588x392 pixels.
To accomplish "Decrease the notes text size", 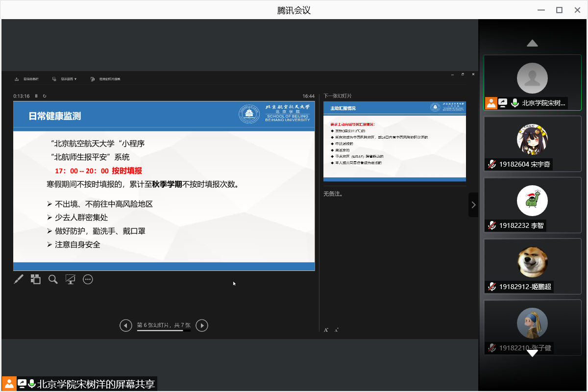I will (337, 330).
